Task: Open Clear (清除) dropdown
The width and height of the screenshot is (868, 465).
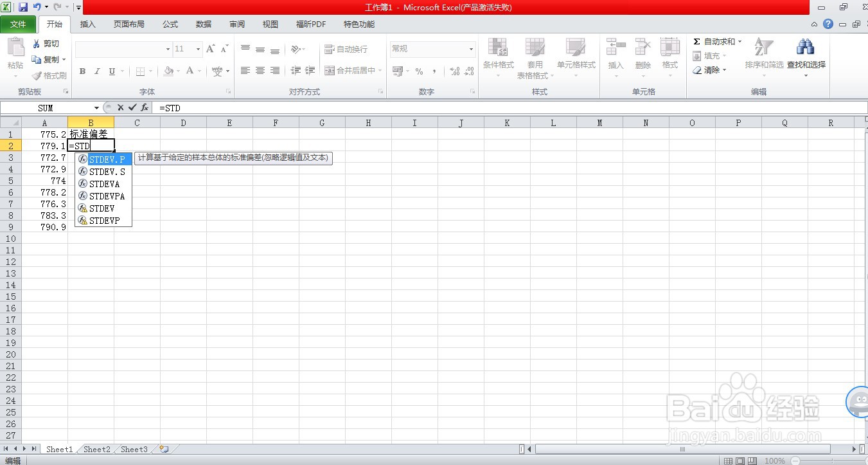Action: pyautogui.click(x=709, y=70)
